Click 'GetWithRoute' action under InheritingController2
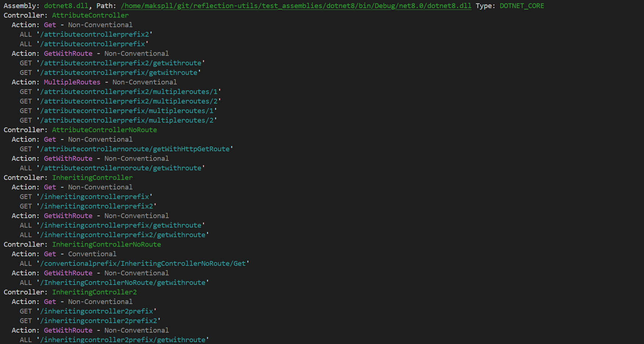Viewport: 644px width, 344px height. coord(68,330)
